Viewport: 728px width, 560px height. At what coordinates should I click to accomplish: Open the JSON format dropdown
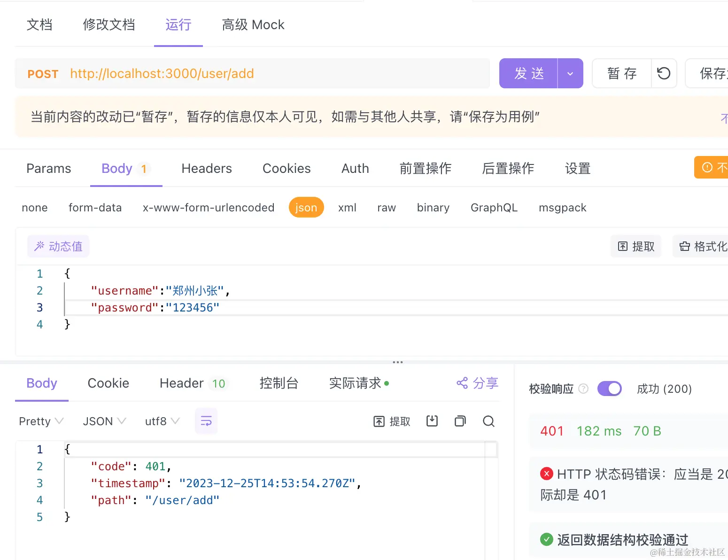point(104,421)
